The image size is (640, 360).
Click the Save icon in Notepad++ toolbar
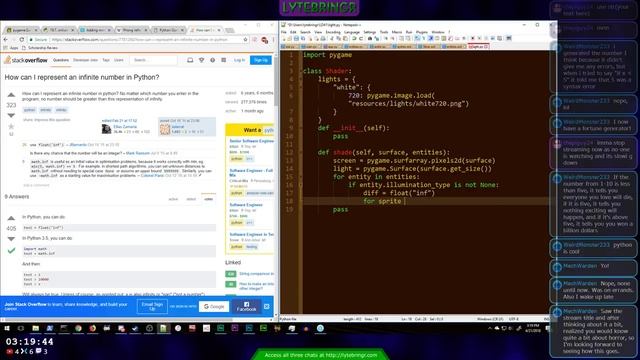click(x=297, y=38)
